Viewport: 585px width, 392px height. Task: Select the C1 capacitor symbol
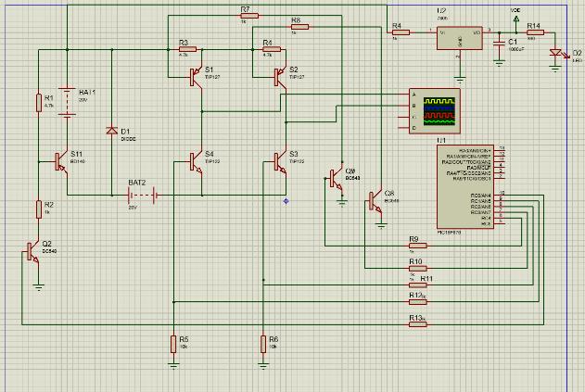point(499,45)
